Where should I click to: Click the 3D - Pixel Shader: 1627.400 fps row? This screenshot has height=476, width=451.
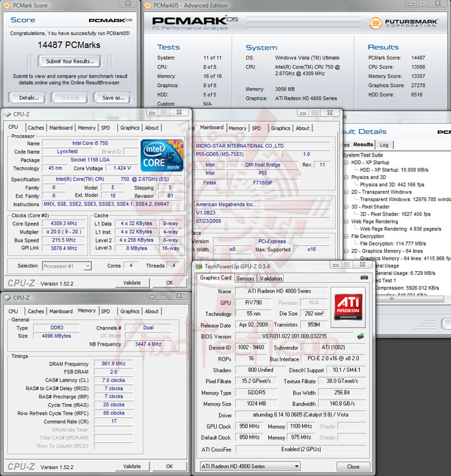tap(395, 214)
